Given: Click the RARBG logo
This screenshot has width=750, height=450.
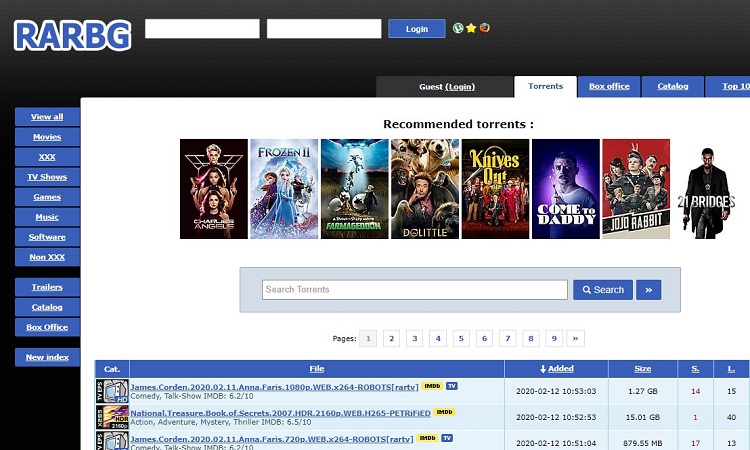Looking at the screenshot, I should point(72,35).
